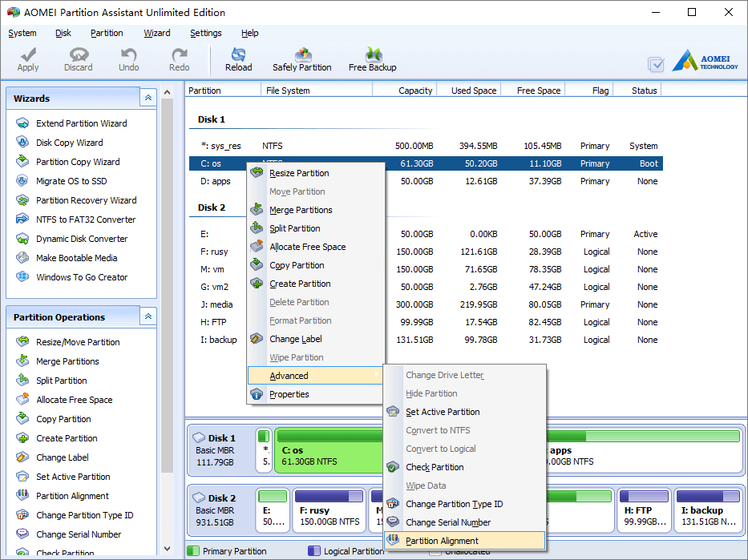This screenshot has width=748, height=560.
Task: Click the Discard toolbar icon
Action: tap(79, 54)
